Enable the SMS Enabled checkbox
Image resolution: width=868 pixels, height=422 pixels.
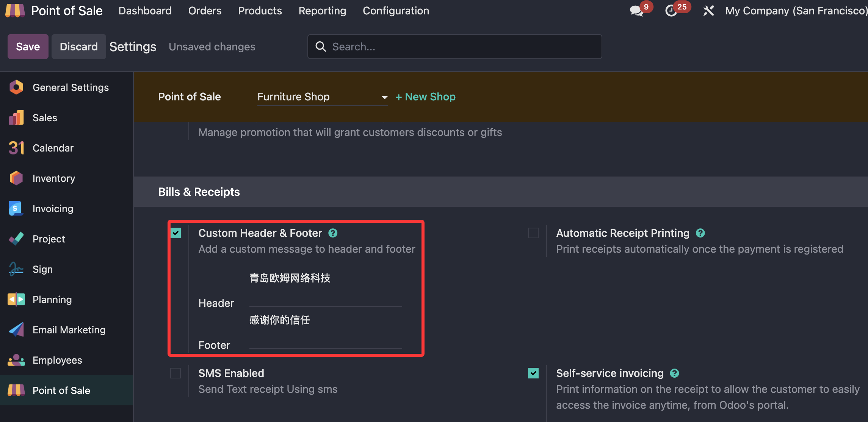coord(175,373)
